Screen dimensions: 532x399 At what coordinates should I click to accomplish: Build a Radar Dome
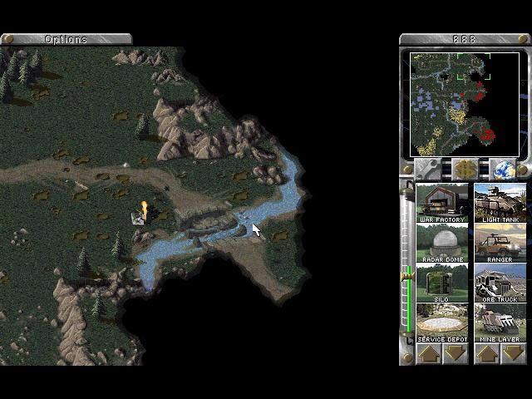click(442, 244)
